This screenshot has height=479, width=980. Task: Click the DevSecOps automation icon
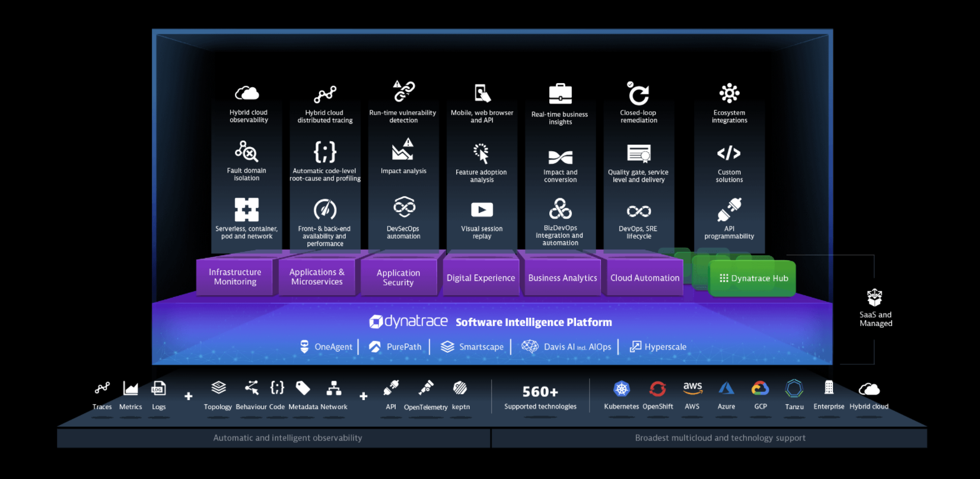click(x=404, y=207)
